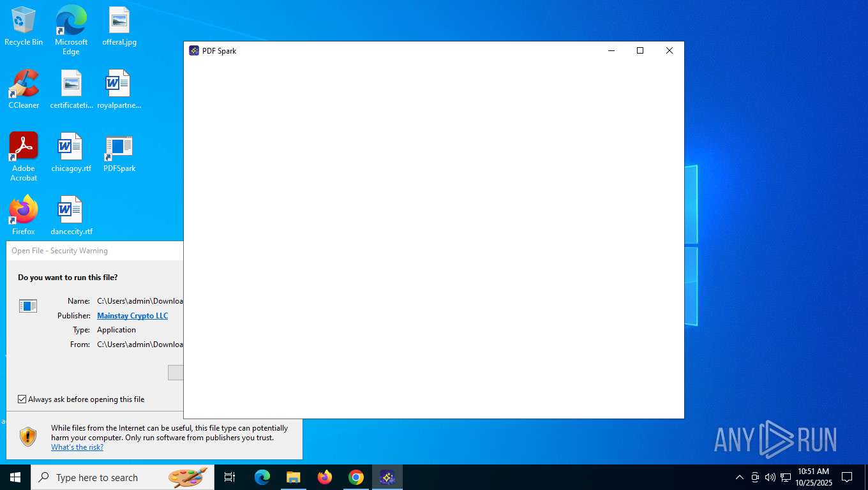Image resolution: width=868 pixels, height=490 pixels.
Task: Select the chicagoy.rtf document
Action: coord(71,153)
